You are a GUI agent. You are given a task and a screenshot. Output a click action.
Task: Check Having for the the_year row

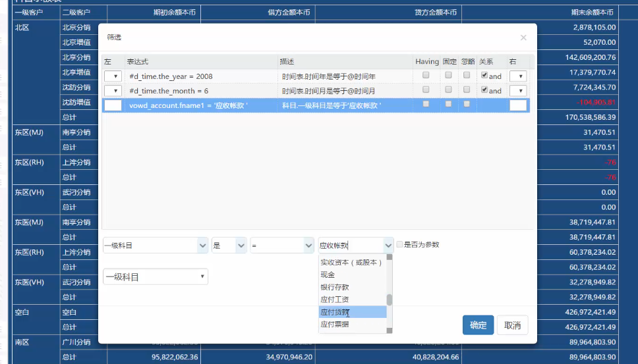[x=426, y=76]
